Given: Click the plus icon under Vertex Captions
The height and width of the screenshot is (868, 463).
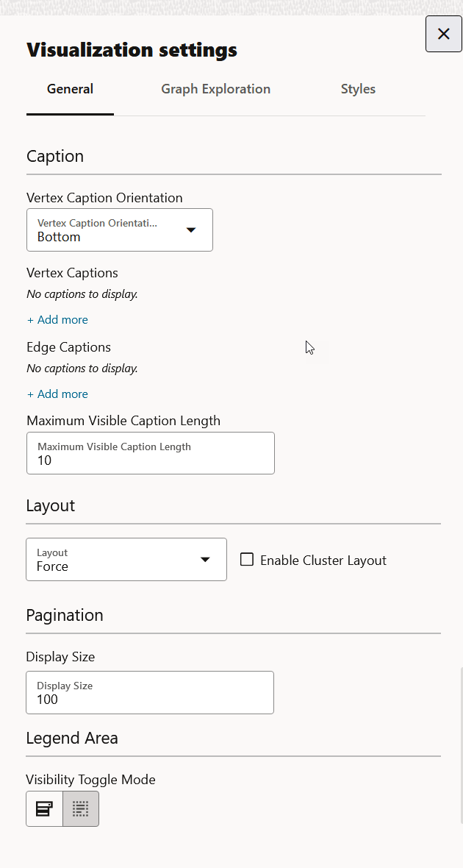Looking at the screenshot, I should (x=30, y=320).
